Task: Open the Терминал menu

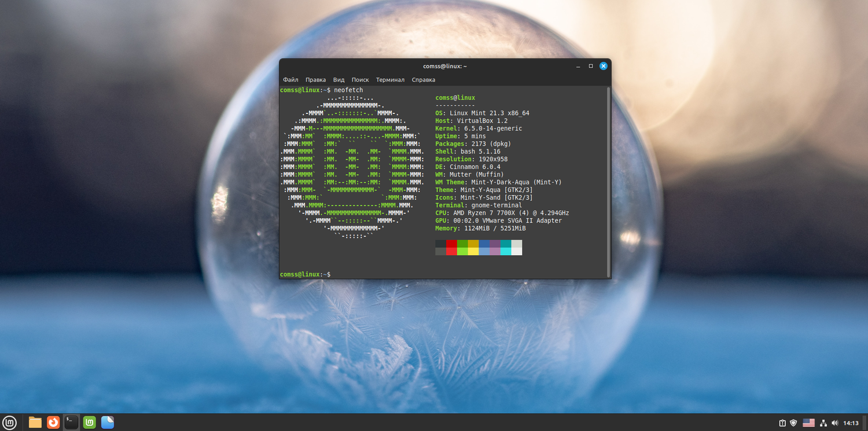Action: (x=391, y=80)
